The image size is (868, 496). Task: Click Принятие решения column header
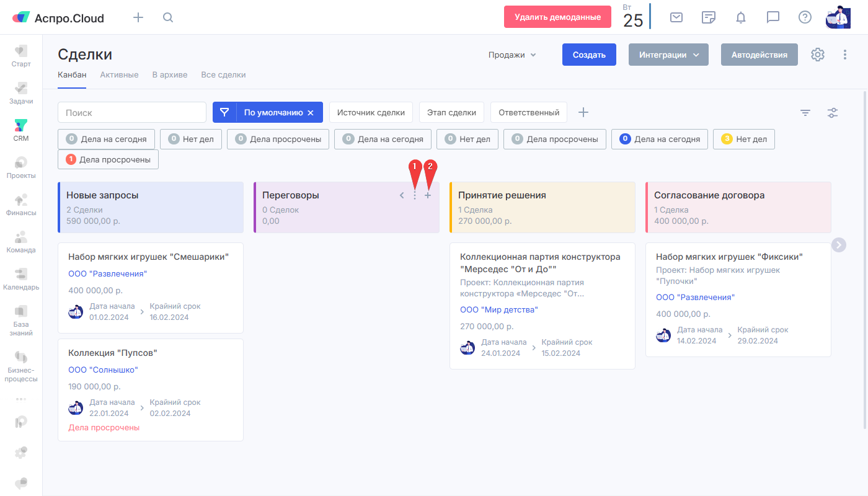(x=542, y=207)
